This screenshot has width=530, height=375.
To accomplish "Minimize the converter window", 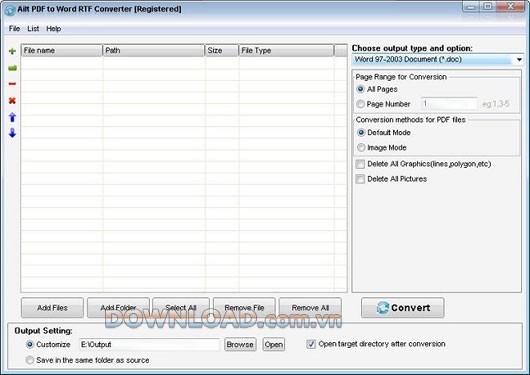I will (x=472, y=7).
